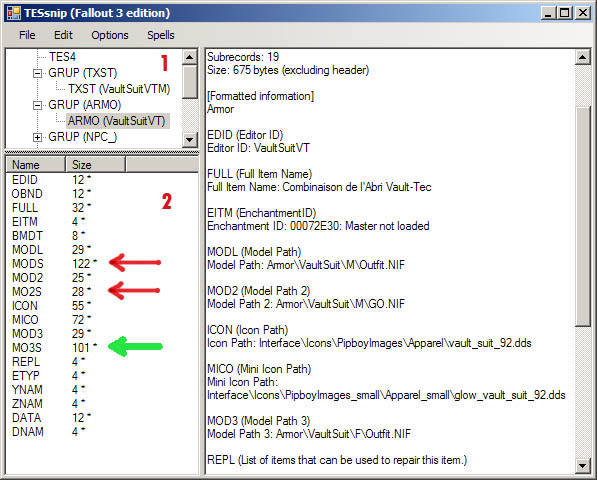Click the details pane scrollbar thumb
Viewport: 597px width, 480px height.
[x=583, y=216]
